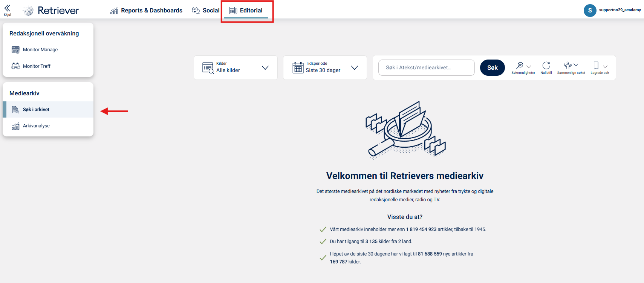The height and width of the screenshot is (283, 644).
Task: Click the Tidsperiode calendar icon
Action: coord(298,67)
